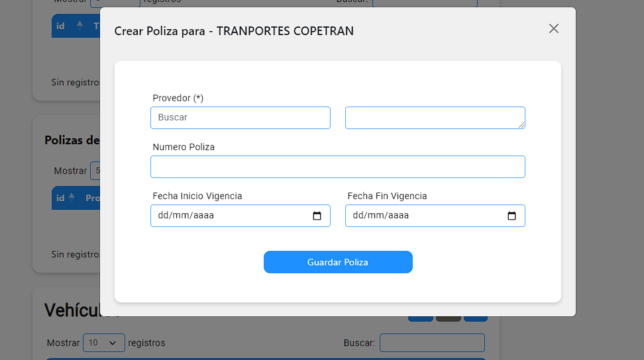Viewport: 644px width, 360px height.
Task: Select the Fecha Inicio Vigencia date field
Action: 241,216
